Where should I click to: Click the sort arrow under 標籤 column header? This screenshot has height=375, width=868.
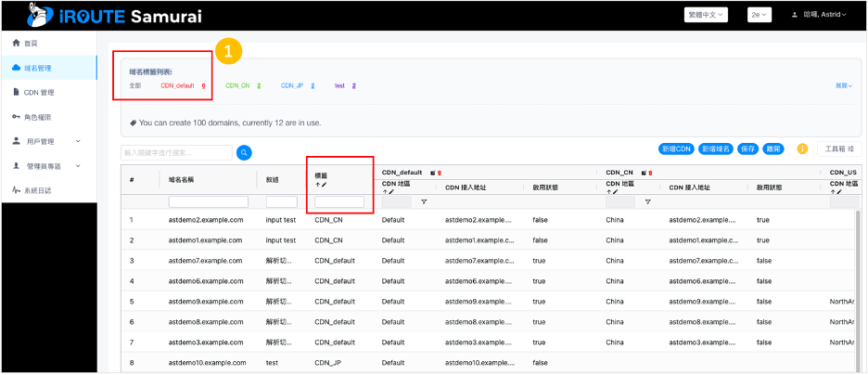click(x=318, y=185)
